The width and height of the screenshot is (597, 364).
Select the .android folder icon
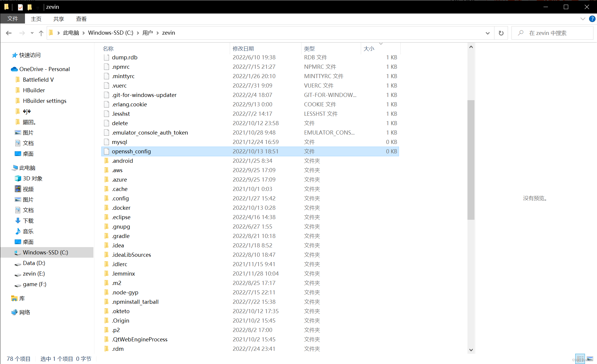106,161
